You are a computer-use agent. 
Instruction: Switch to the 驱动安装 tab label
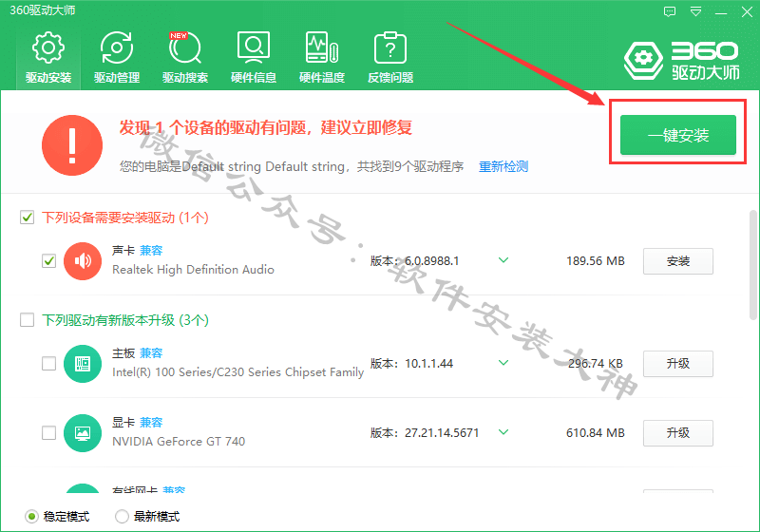click(x=48, y=78)
